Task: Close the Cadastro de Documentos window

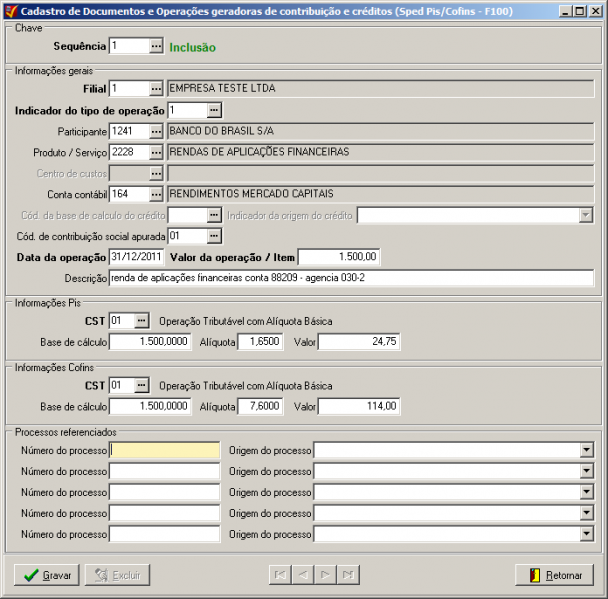Action: point(595,11)
